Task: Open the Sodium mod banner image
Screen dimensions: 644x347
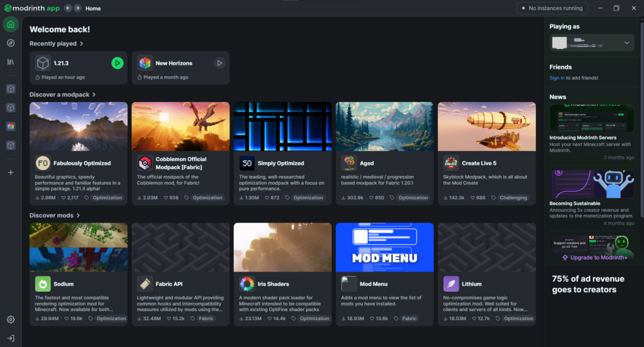Action: [79, 247]
